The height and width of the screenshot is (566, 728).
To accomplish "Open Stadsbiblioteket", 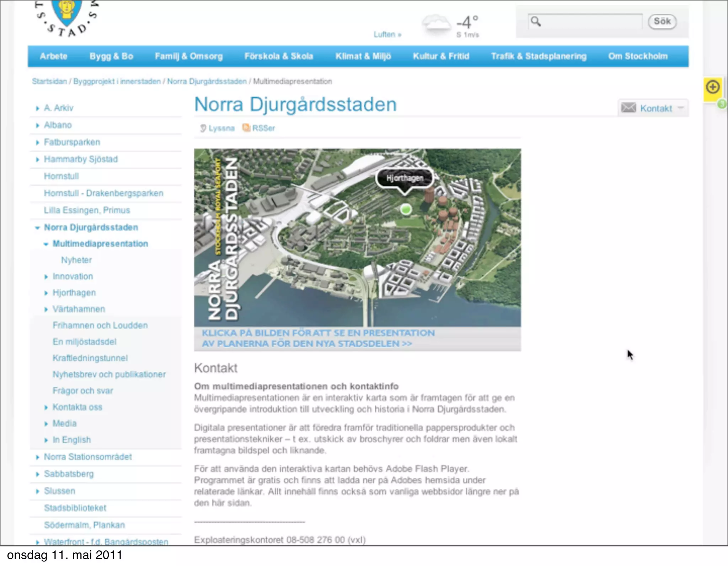I will pyautogui.click(x=75, y=508).
